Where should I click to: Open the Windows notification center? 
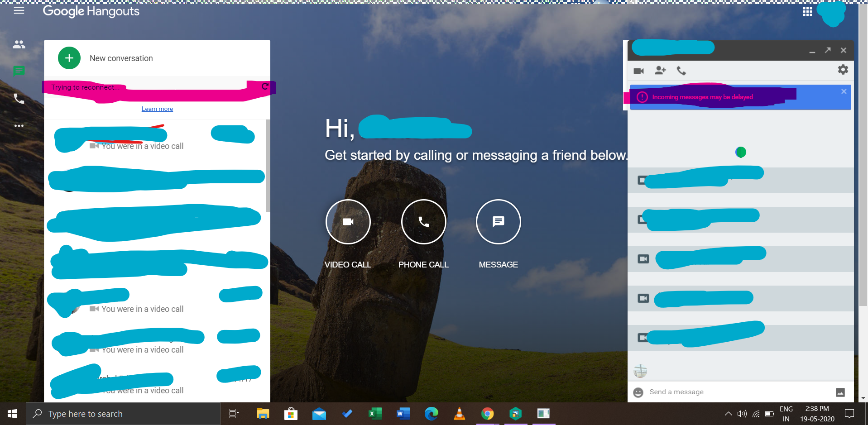[x=849, y=414]
